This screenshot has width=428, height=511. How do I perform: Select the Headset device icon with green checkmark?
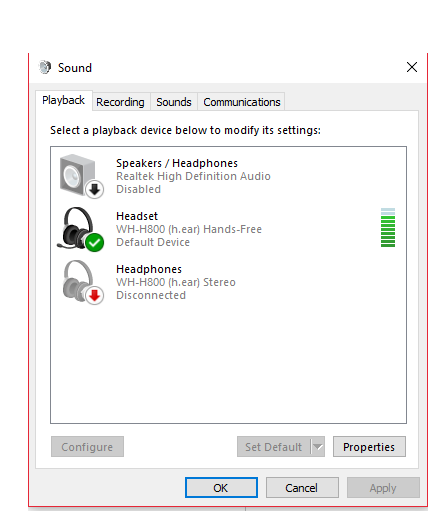coord(80,229)
